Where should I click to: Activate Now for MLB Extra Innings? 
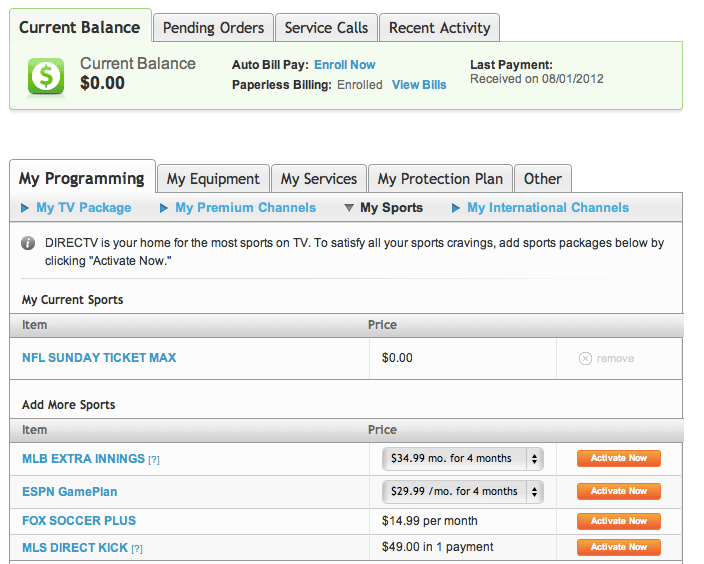619,458
